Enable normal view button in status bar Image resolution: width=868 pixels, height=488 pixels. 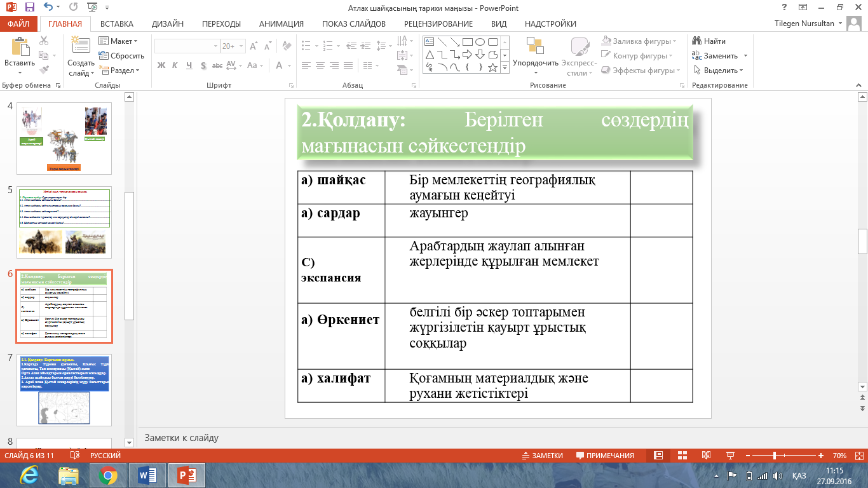pos(659,456)
